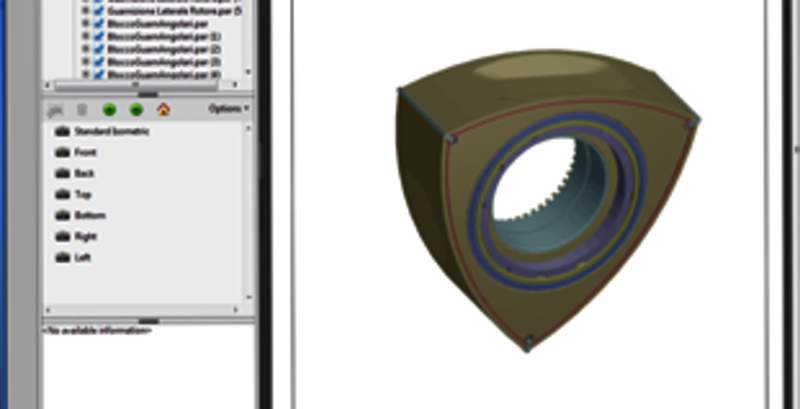This screenshot has height=409, width=800.
Task: Toggle checkbox for BloccoGuarniAngolari.par (1)
Action: pyautogui.click(x=98, y=36)
